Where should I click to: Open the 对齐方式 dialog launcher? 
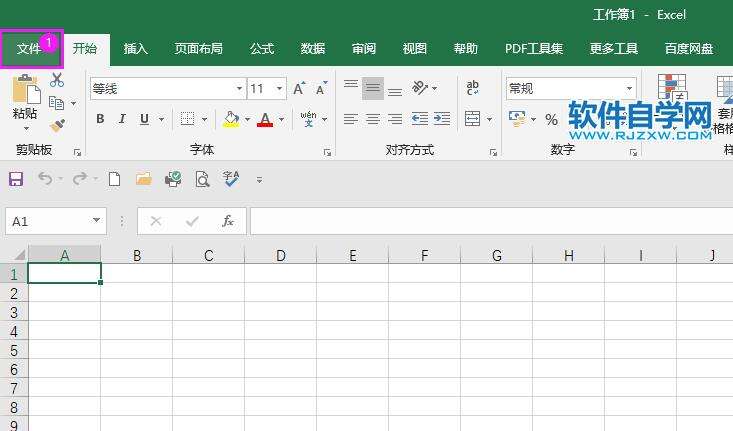(493, 152)
